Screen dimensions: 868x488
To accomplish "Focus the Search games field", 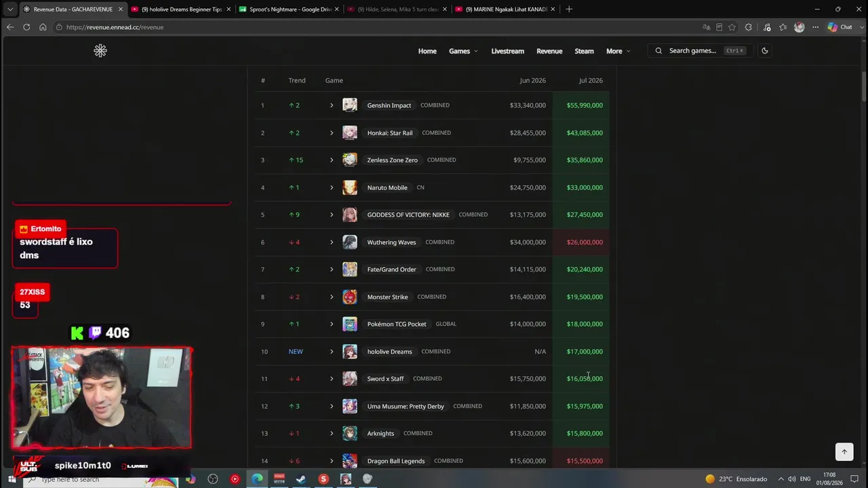I will click(699, 51).
